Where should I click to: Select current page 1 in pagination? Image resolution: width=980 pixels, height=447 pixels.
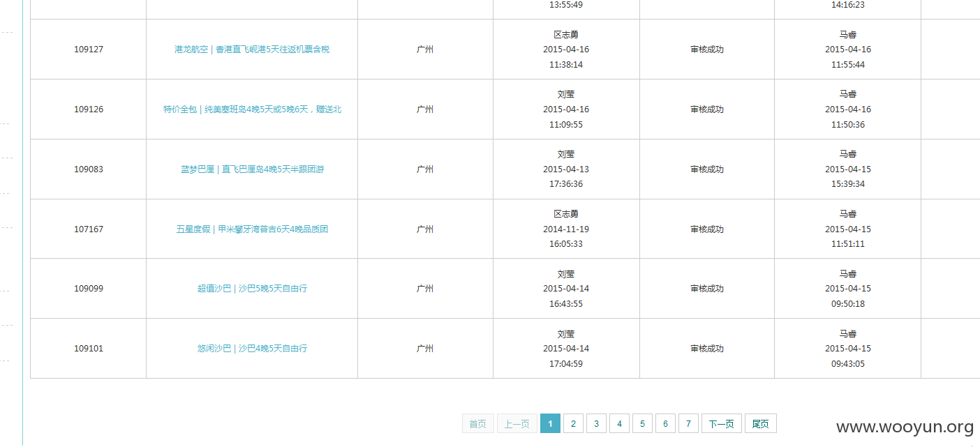550,423
